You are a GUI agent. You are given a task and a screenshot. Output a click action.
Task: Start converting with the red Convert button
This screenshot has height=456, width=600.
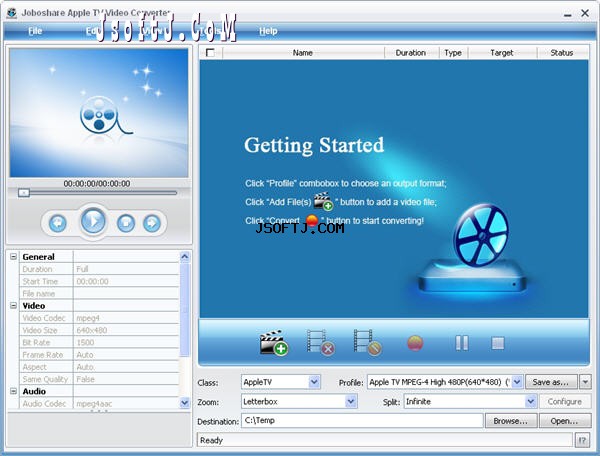415,343
